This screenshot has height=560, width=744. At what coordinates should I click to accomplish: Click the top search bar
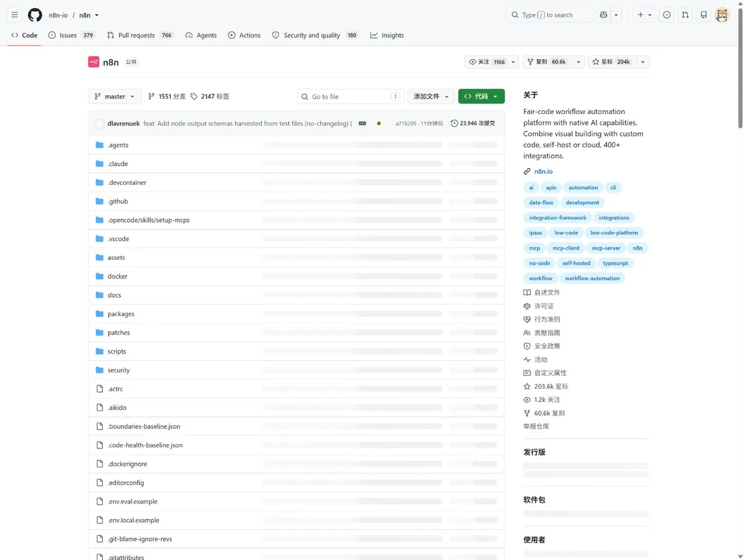[x=549, y=15]
